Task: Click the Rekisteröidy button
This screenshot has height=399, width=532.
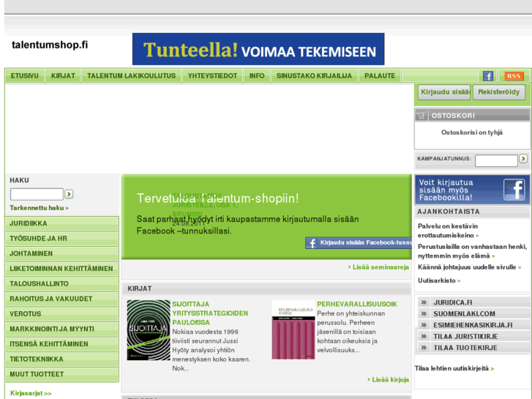Action: click(x=499, y=92)
